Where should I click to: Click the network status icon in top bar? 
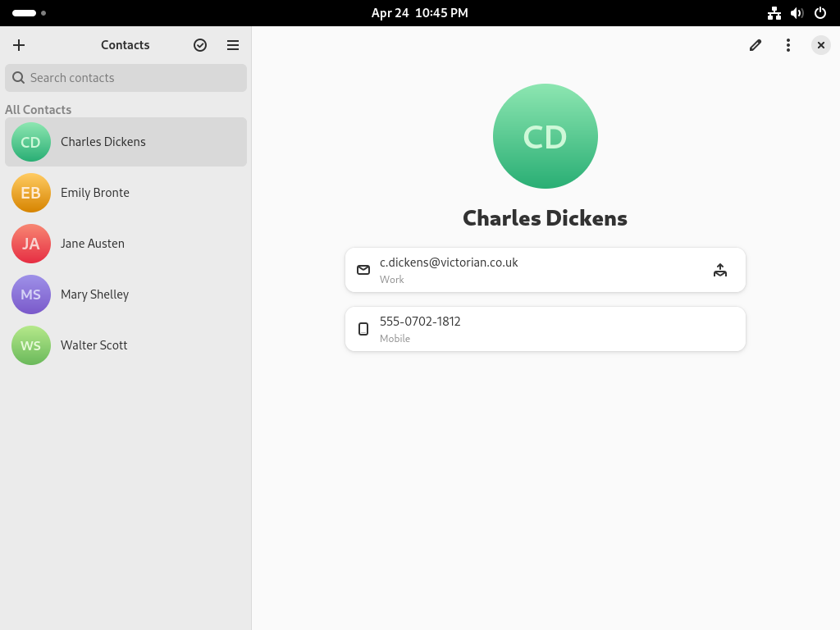point(774,13)
